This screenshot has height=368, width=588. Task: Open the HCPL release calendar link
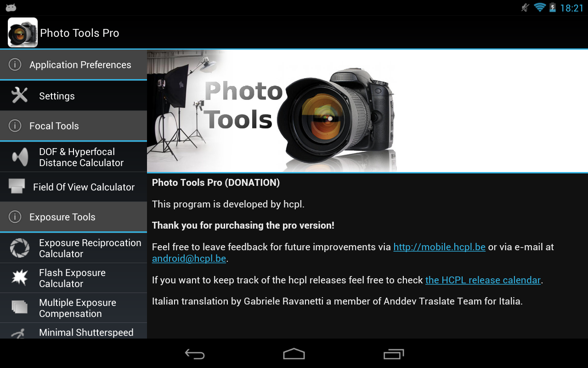(x=482, y=280)
